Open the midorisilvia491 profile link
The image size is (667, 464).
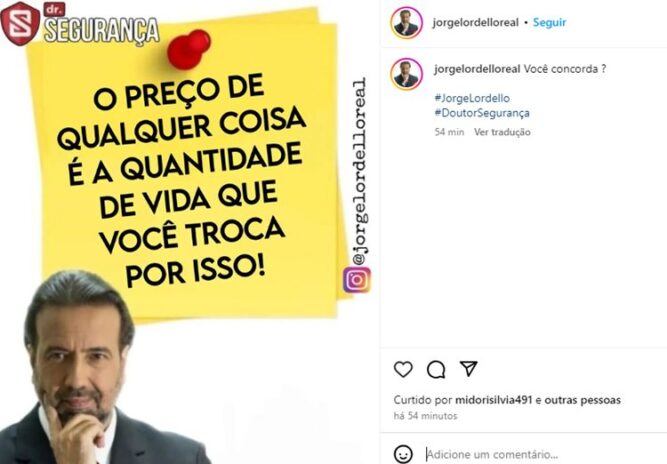click(493, 400)
